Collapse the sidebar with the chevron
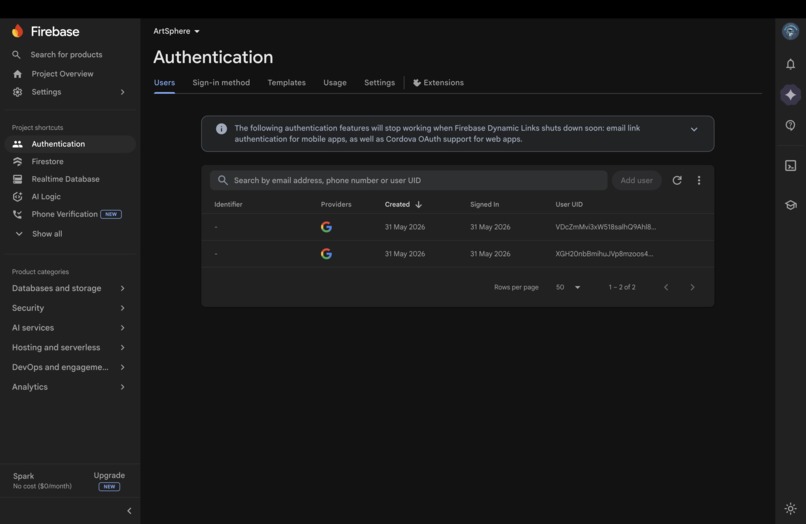Screen dimensions: 806x524 pos(129,511)
